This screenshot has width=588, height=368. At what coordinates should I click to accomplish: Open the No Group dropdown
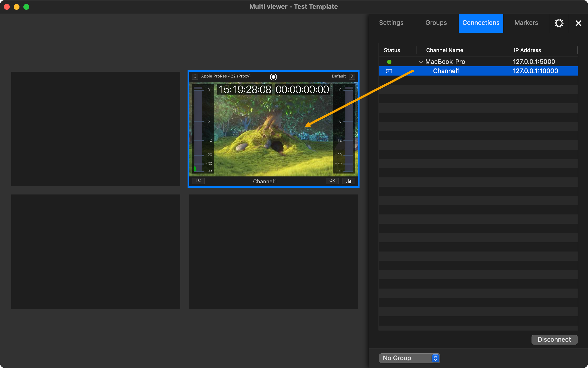409,358
